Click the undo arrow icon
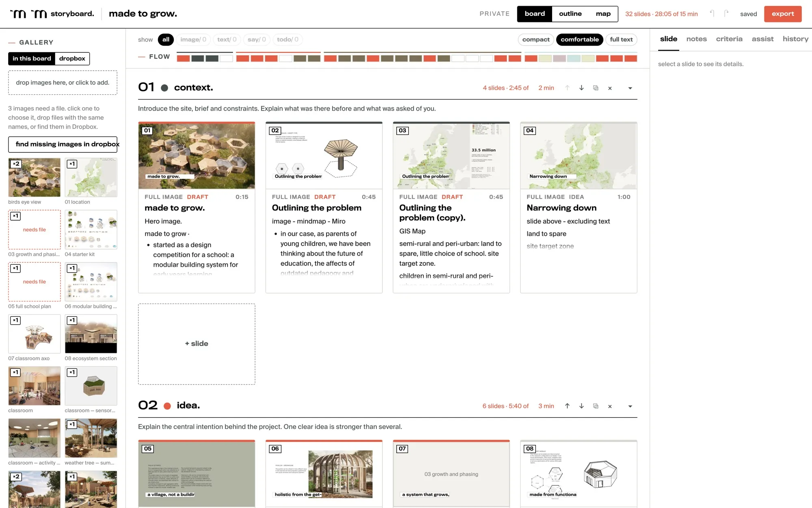812x508 pixels. pyautogui.click(x=712, y=13)
